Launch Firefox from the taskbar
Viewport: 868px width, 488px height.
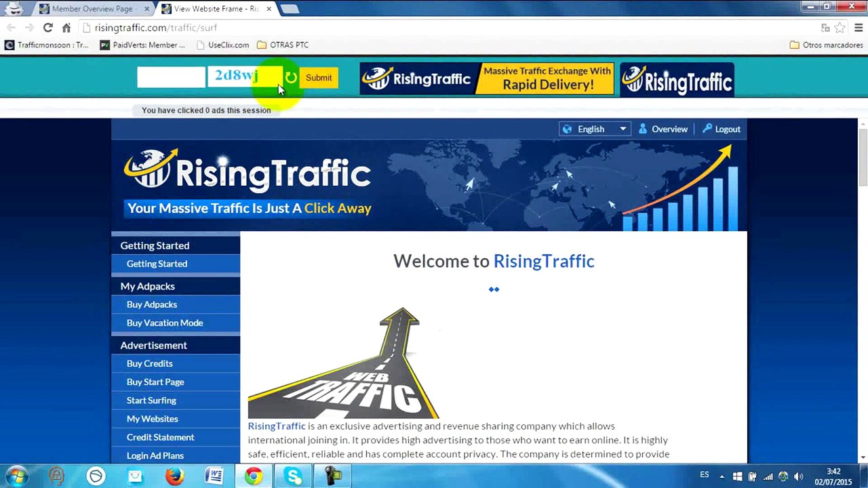point(175,476)
